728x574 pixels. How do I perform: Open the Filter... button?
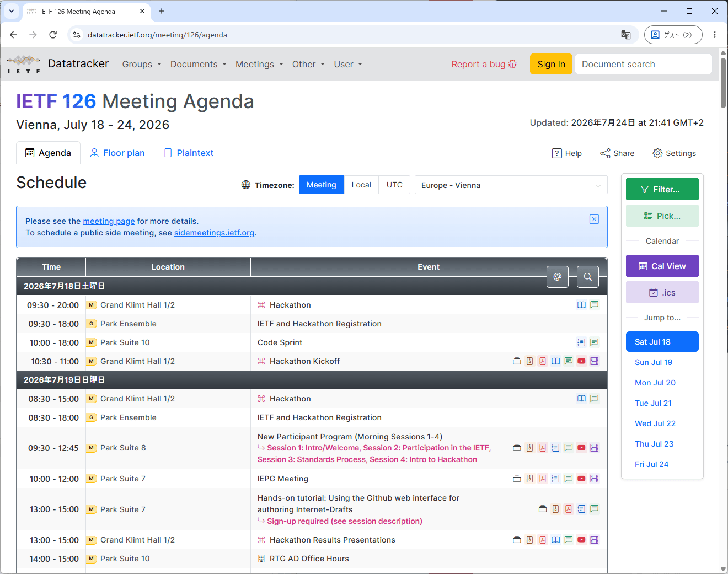[662, 189]
